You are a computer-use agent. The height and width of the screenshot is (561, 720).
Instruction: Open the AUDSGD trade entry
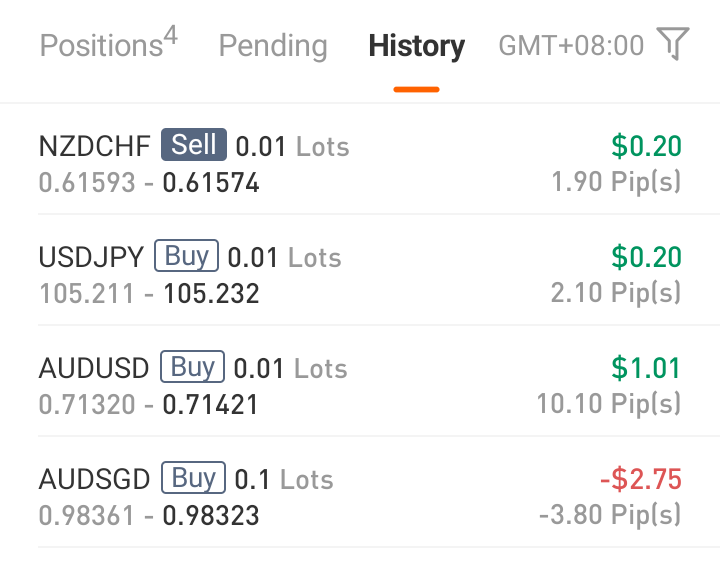click(360, 497)
